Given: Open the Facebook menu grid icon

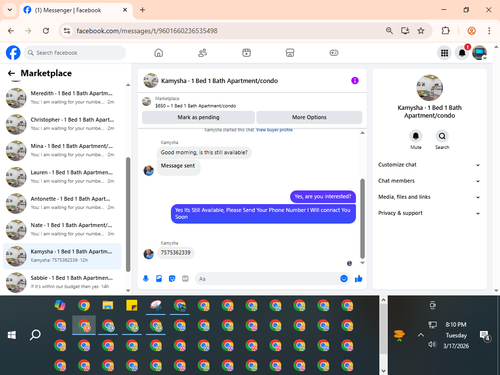Looking at the screenshot, I should click(444, 53).
